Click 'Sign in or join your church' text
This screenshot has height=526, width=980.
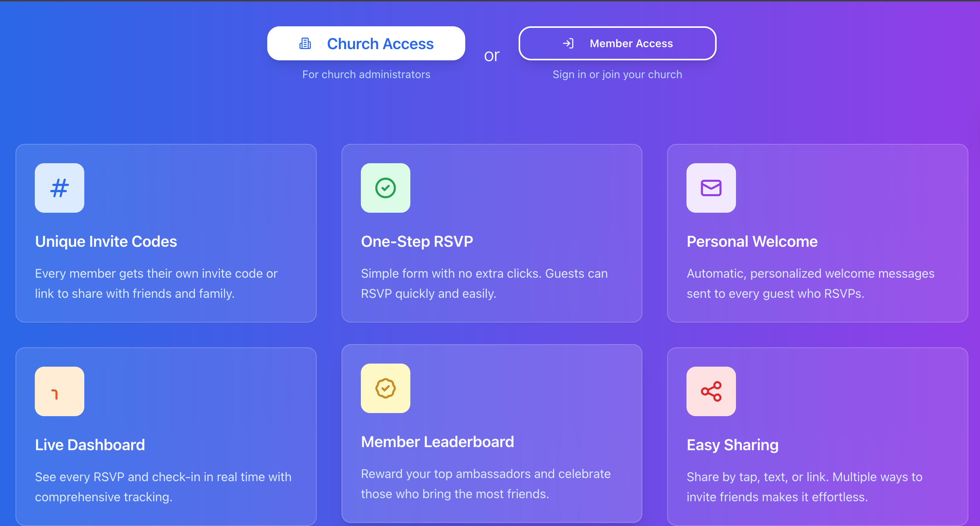[x=617, y=74]
